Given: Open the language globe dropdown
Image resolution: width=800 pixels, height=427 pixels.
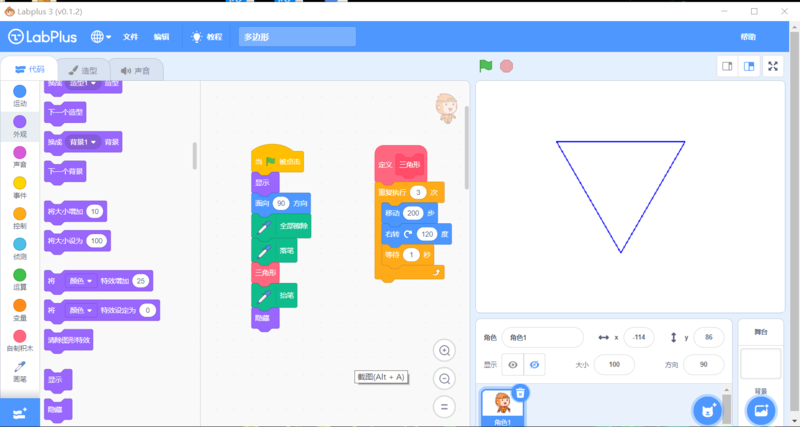Looking at the screenshot, I should pyautogui.click(x=101, y=37).
